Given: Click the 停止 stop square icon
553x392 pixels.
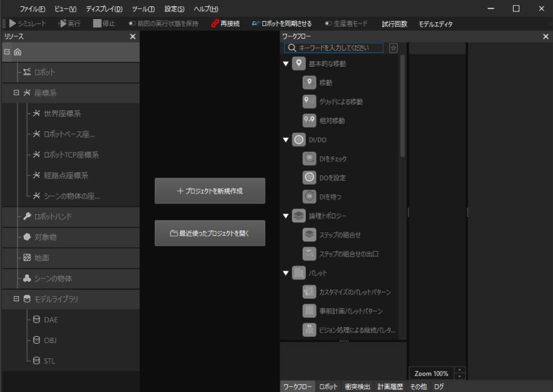Looking at the screenshot, I should pyautogui.click(x=97, y=24).
